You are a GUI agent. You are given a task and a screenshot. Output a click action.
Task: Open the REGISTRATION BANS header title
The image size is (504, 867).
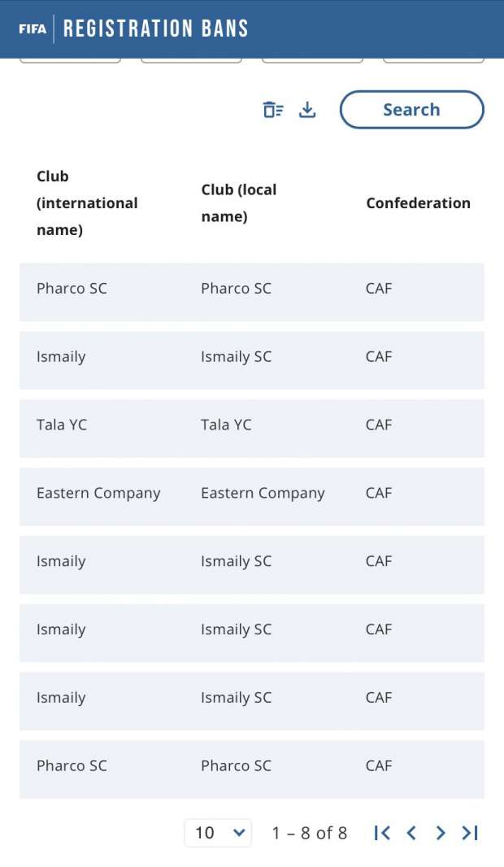156,29
